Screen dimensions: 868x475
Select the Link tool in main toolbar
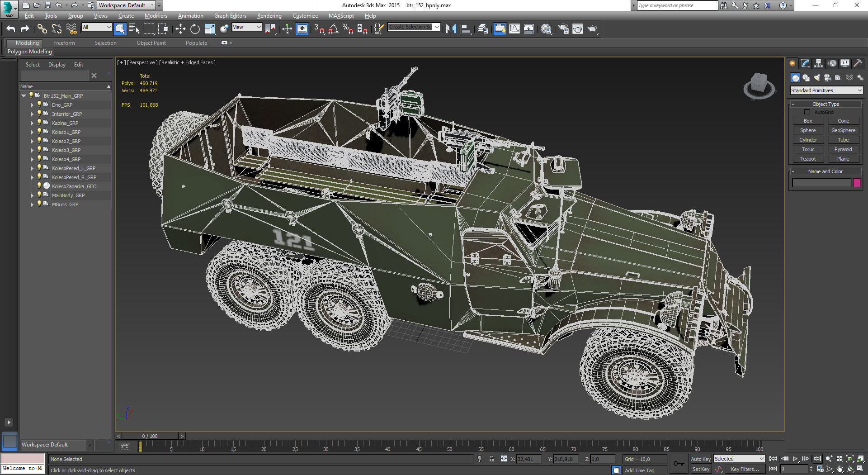click(42, 29)
